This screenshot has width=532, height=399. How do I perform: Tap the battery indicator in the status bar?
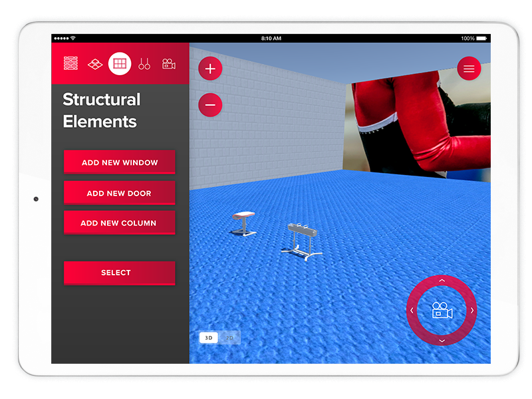[x=481, y=39]
